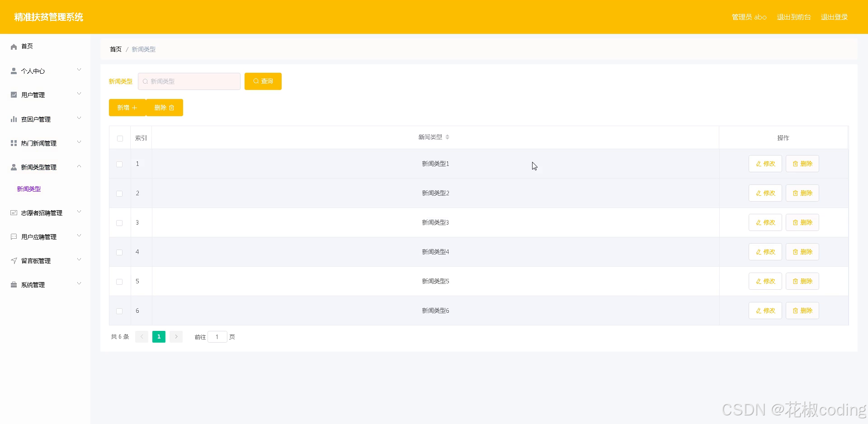This screenshot has height=424, width=868.
Task: Click the batch 删除 button next to 新增
Action: [x=165, y=108]
